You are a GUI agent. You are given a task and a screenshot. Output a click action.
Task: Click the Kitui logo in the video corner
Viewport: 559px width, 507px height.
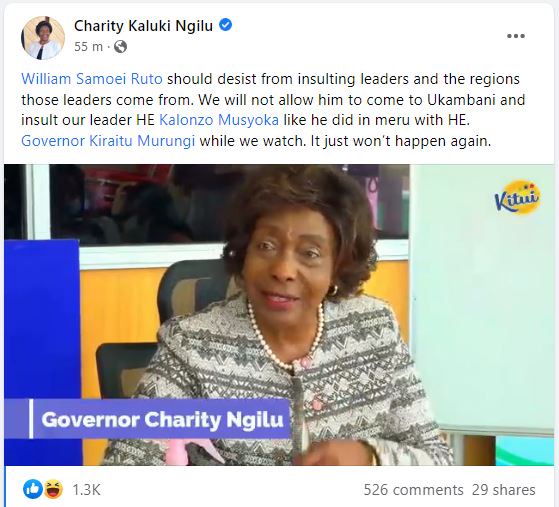pyautogui.click(x=517, y=198)
